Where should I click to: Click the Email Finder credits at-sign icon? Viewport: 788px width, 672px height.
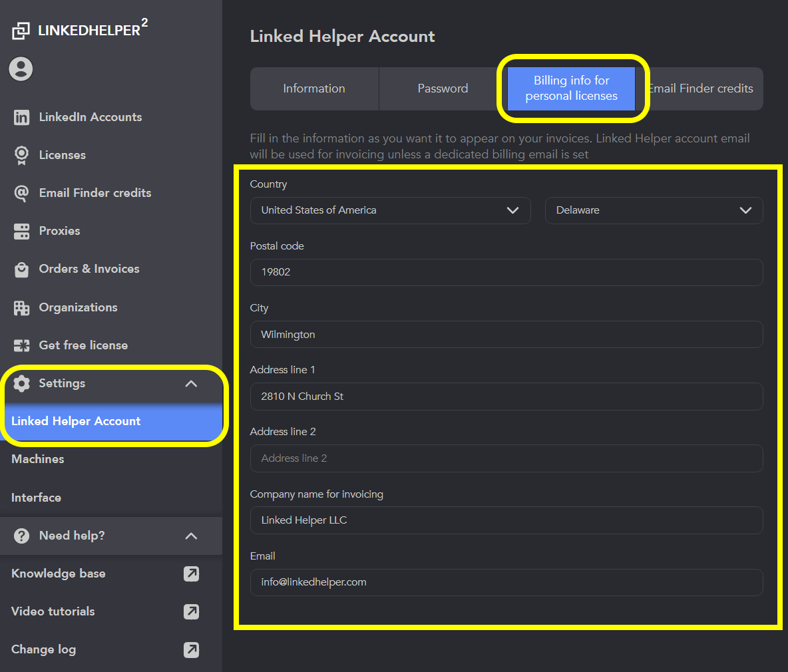click(x=21, y=193)
